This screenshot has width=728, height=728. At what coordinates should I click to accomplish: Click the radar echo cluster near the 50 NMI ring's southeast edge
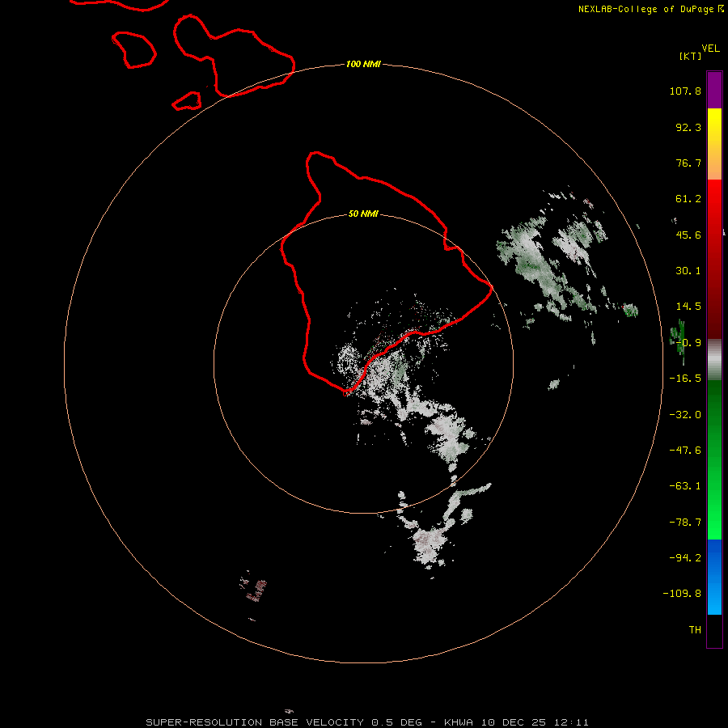(x=448, y=438)
